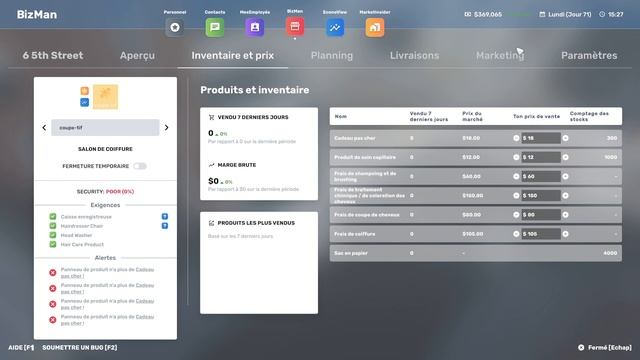Decrease the shampooing et brushing fee
Image resolution: width=640 pixels, height=360 pixels.
516,176
